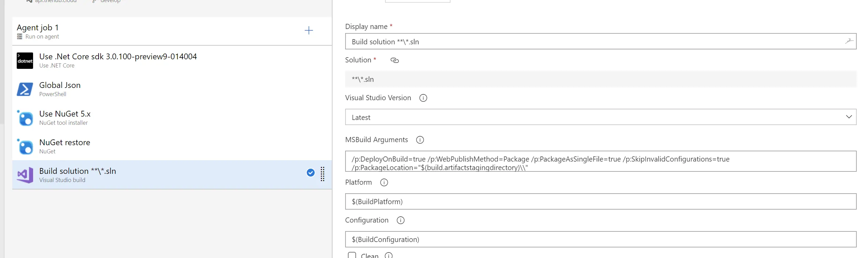Click the blue checkmark on Build solution task
This screenshot has height=258, width=868.
tap(310, 173)
